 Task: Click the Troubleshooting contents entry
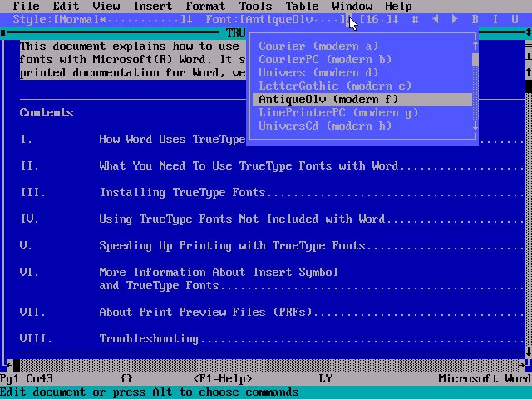pos(149,338)
